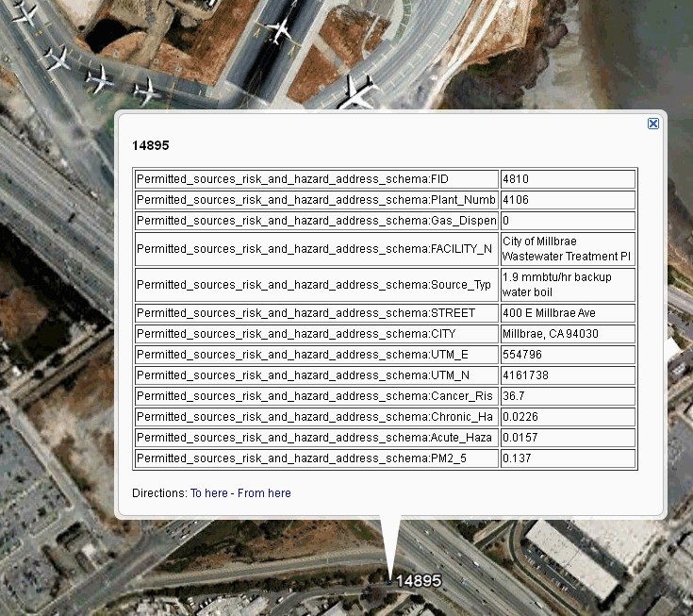Click the City of Millbrae facility name cell
This screenshot has height=616, width=693.
click(x=566, y=249)
